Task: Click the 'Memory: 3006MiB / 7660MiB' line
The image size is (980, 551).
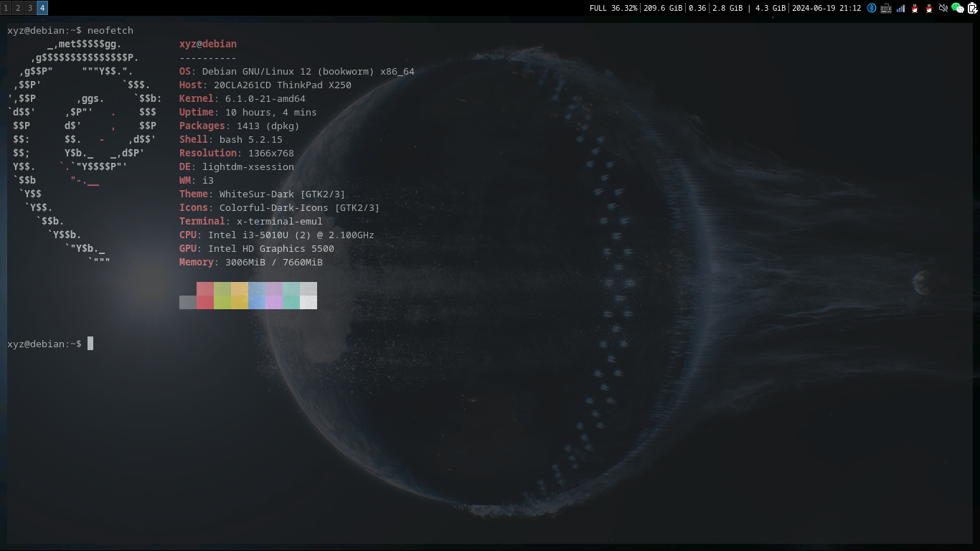Action: tap(251, 262)
